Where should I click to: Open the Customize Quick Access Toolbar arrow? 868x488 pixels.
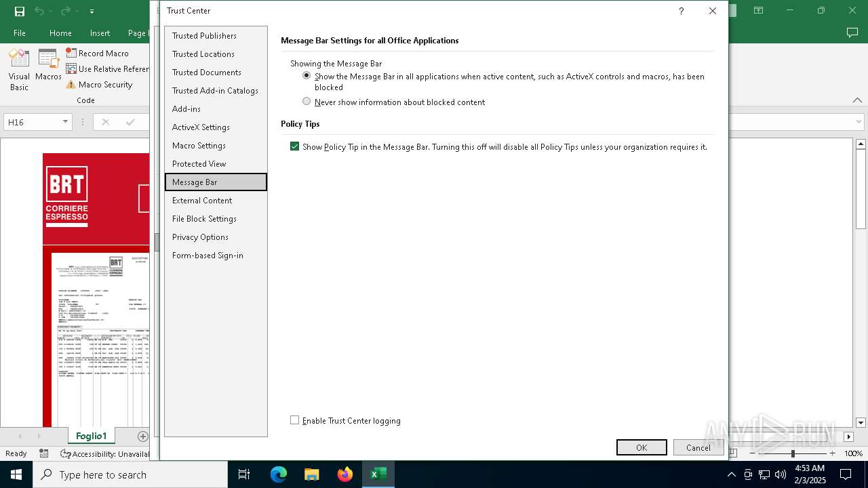(92, 12)
